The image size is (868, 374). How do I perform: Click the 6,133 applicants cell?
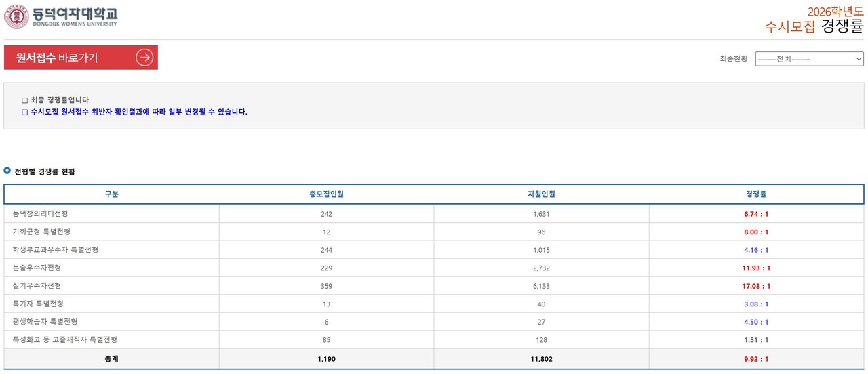click(541, 286)
